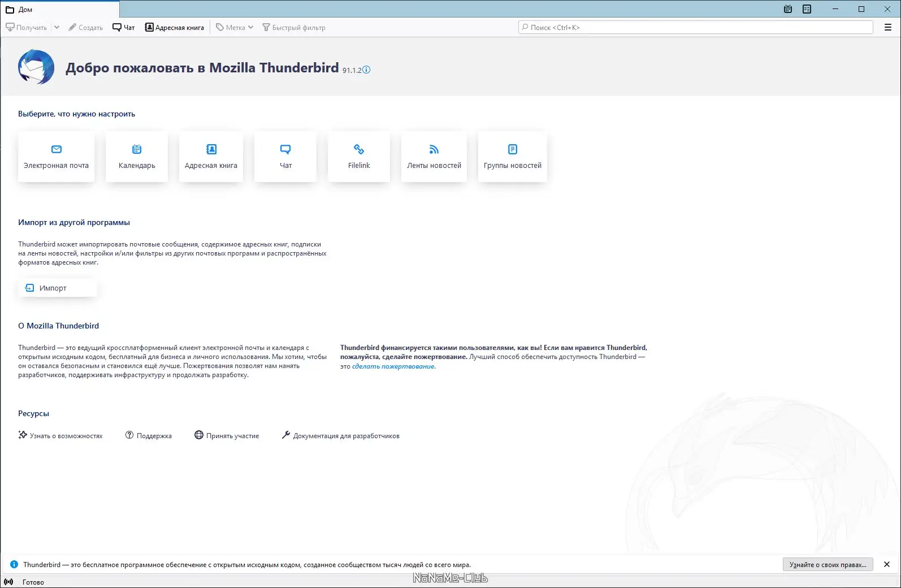Screen dimensions: 901x588
Task: Open the Поддержка resource link
Action: coord(149,435)
